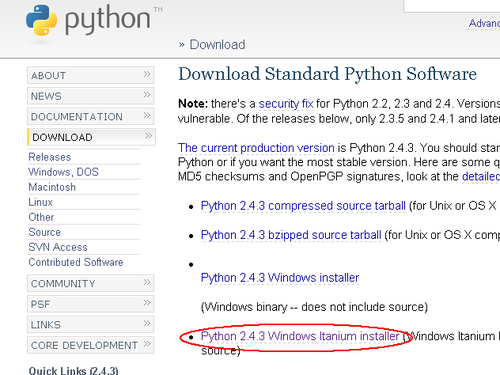
Task: Select the Macintosh sidebar link
Action: (52, 187)
